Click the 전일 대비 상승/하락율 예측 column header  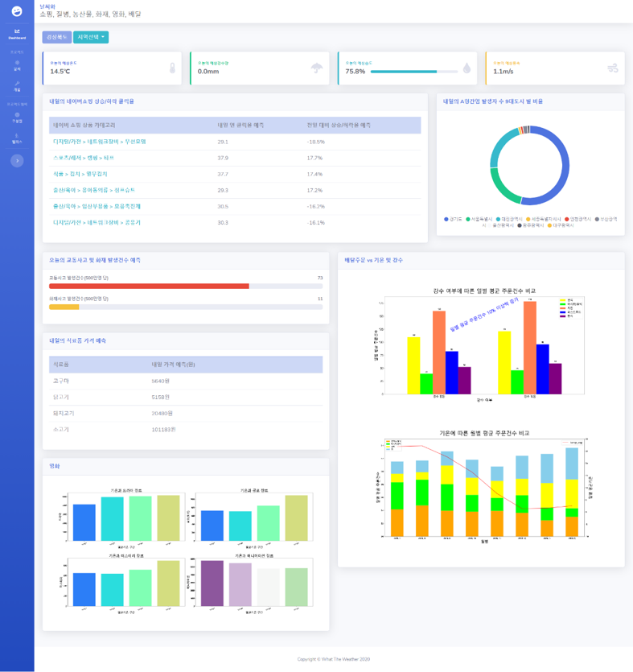tap(339, 125)
